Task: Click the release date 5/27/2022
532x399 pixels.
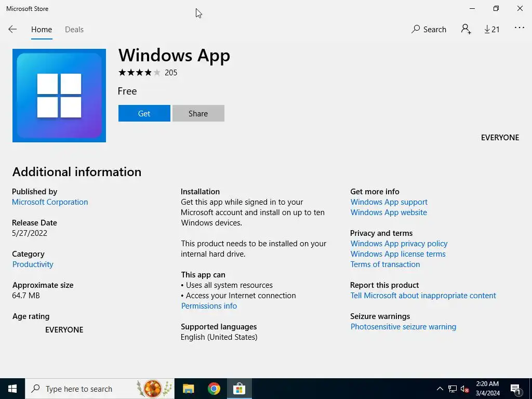Action: (30, 233)
